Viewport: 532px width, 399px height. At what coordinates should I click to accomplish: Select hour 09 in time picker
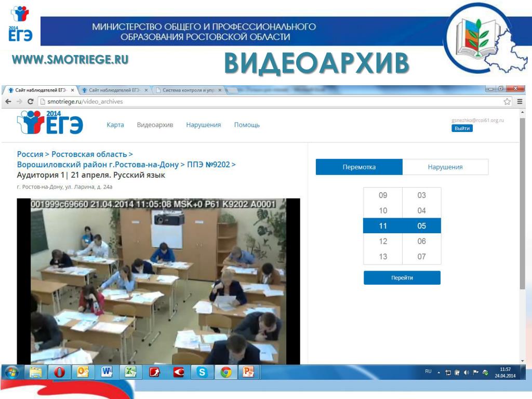(x=383, y=195)
